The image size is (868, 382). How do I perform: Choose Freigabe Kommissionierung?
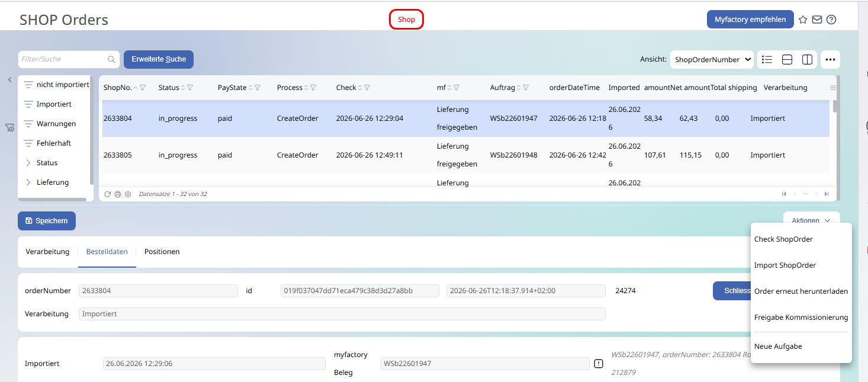tap(801, 317)
